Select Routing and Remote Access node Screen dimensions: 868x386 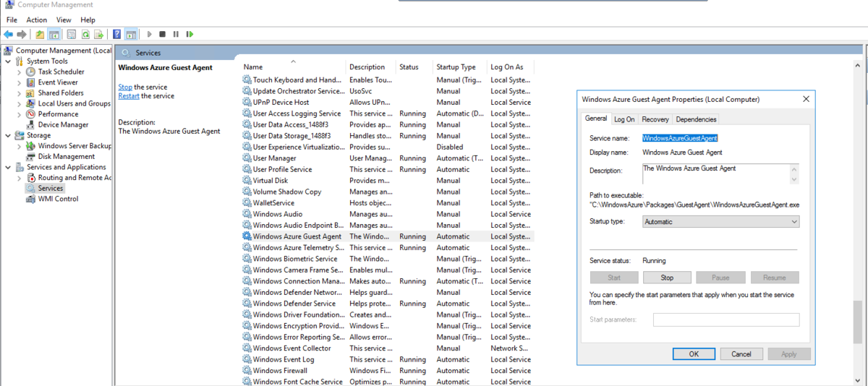[75, 177]
